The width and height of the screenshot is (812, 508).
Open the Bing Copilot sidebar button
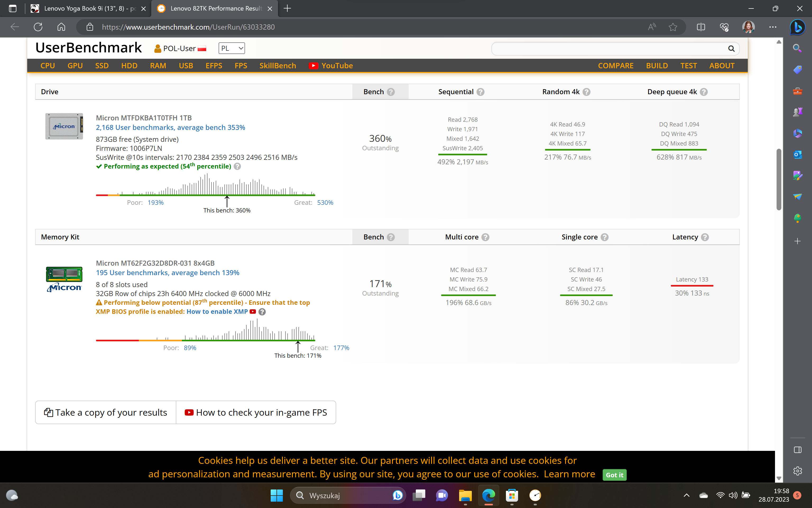[797, 27]
